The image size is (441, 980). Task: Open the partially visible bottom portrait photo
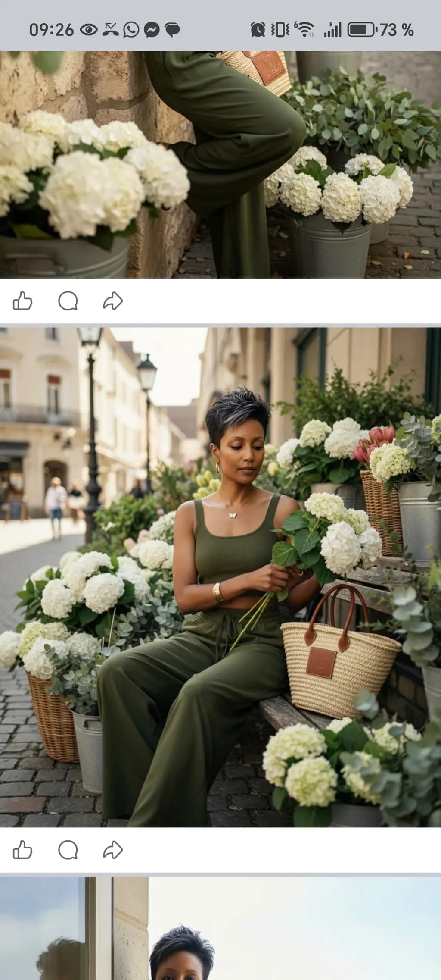(x=220, y=928)
